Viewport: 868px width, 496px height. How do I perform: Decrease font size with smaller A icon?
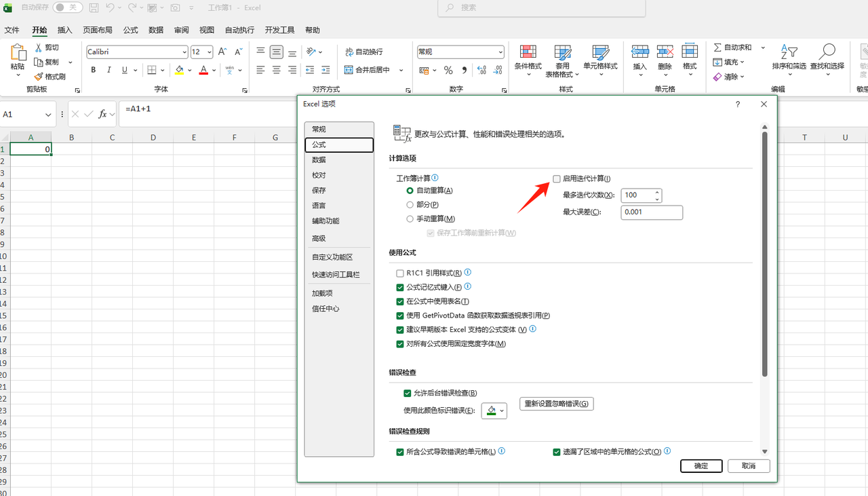click(x=238, y=52)
